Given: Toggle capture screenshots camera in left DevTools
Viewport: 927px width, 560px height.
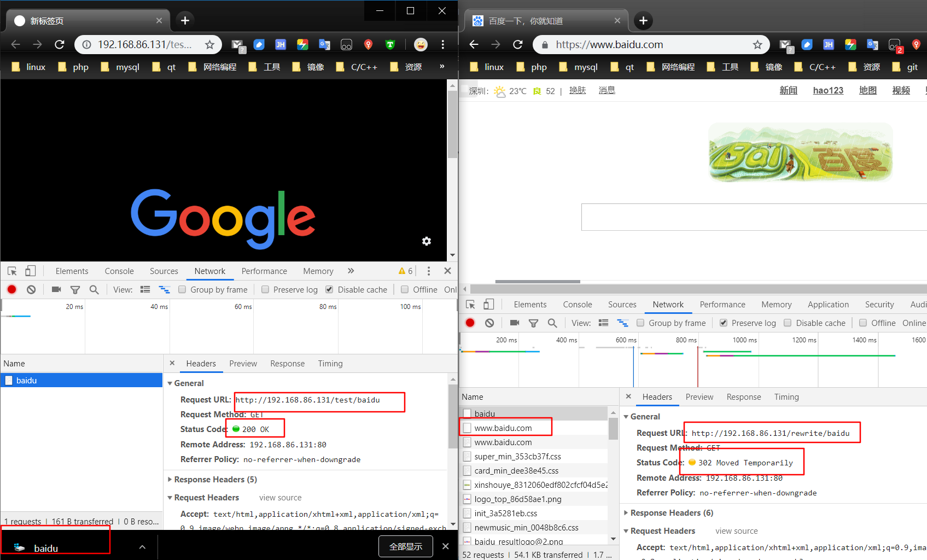Looking at the screenshot, I should pyautogui.click(x=56, y=289).
